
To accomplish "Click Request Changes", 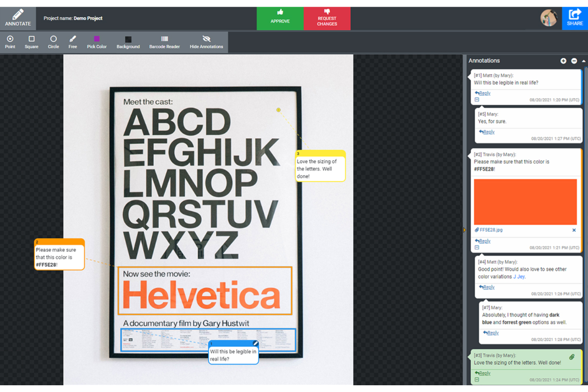I will 327,18.
